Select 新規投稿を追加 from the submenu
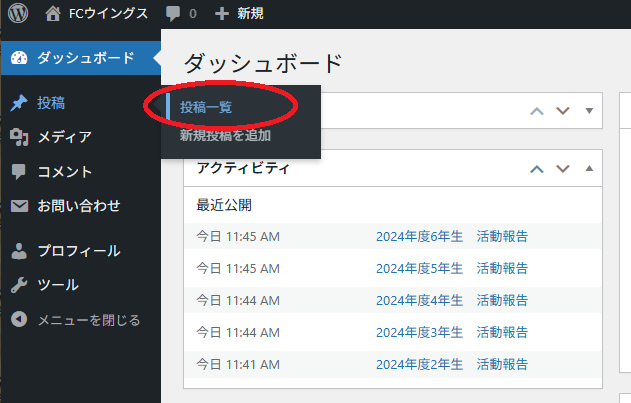The image size is (631, 403). tap(224, 135)
